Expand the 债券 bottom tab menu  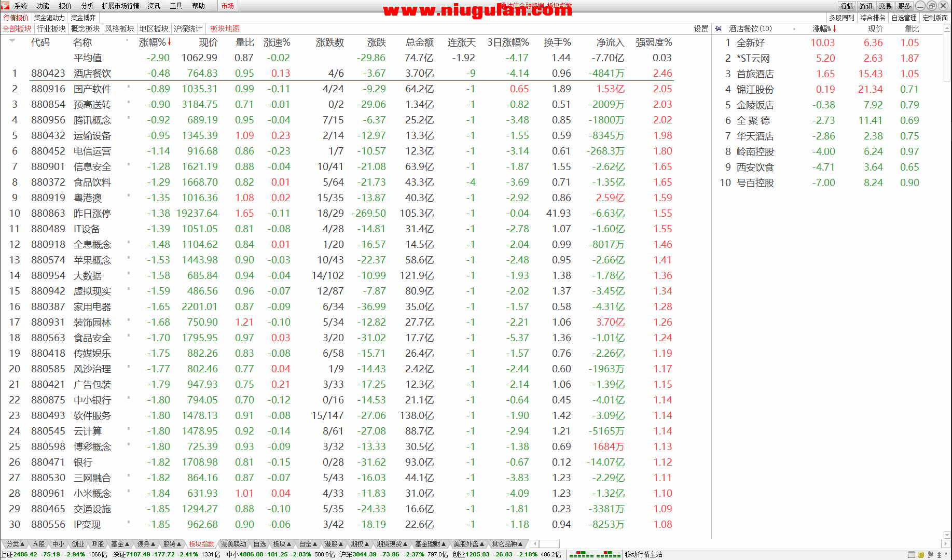coord(146,544)
